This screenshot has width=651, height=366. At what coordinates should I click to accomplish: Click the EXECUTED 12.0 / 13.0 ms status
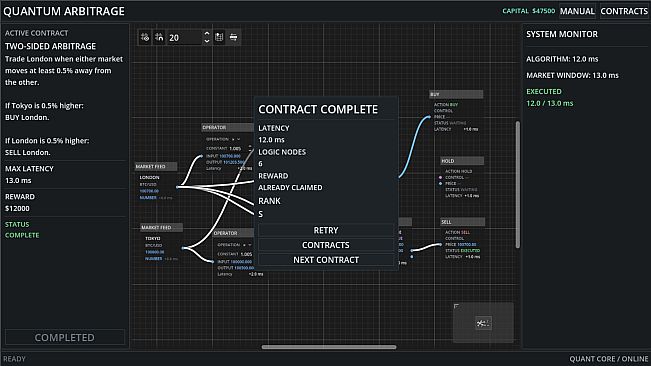550,98
